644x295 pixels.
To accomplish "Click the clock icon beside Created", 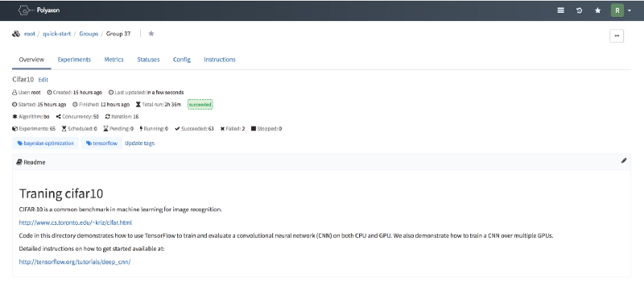I will [x=50, y=93].
